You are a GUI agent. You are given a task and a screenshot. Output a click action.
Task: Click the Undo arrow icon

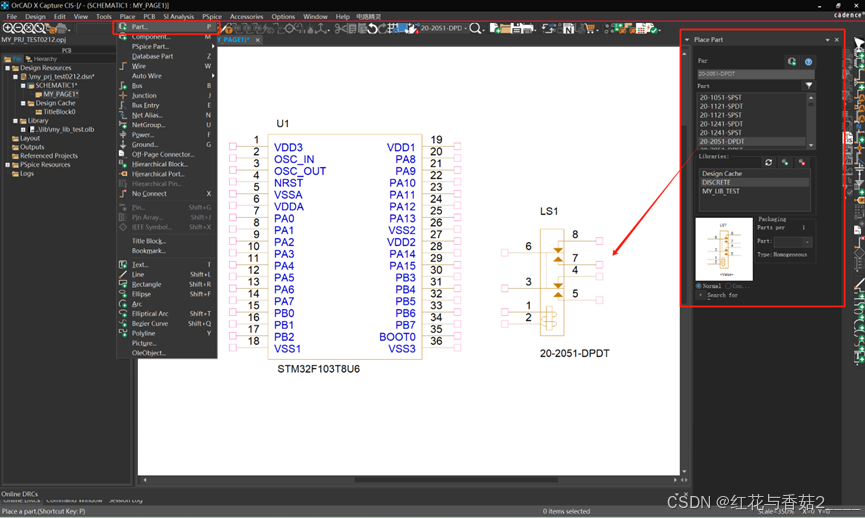[372, 28]
